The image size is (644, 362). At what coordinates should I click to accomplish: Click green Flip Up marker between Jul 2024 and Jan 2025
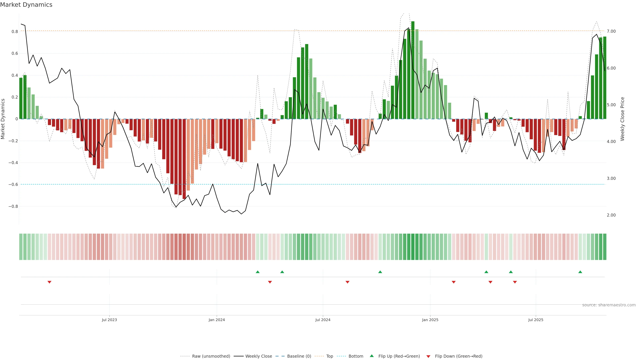click(380, 272)
